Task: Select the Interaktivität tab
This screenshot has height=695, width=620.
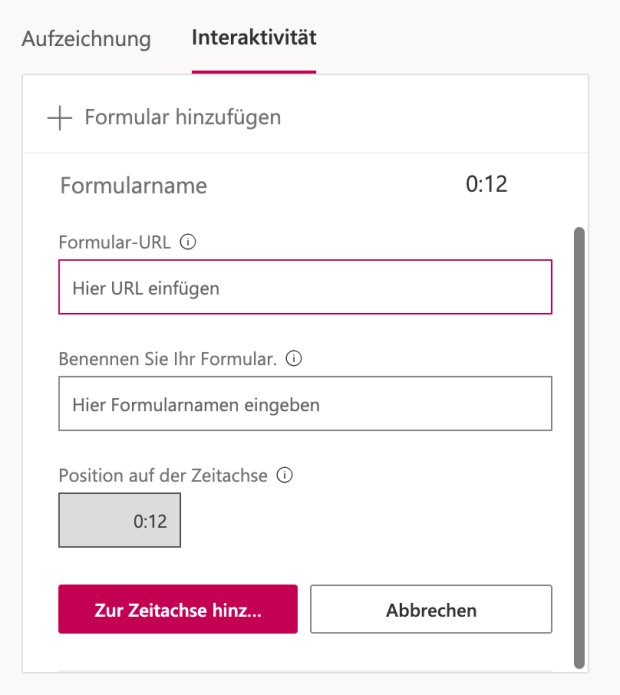Action: pyautogui.click(x=254, y=40)
